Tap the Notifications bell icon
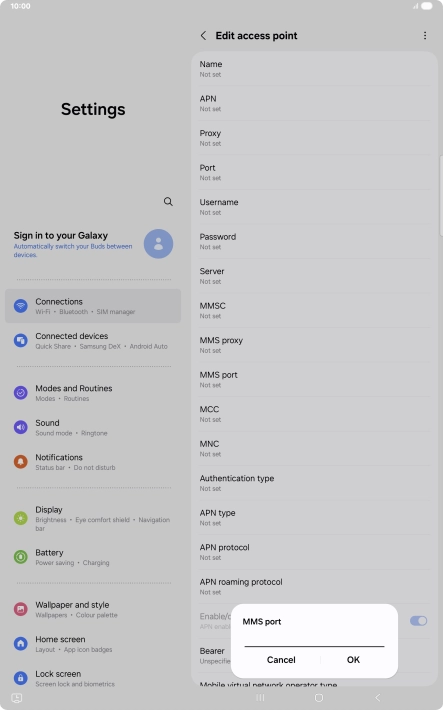The height and width of the screenshot is (710, 443). [x=20, y=461]
